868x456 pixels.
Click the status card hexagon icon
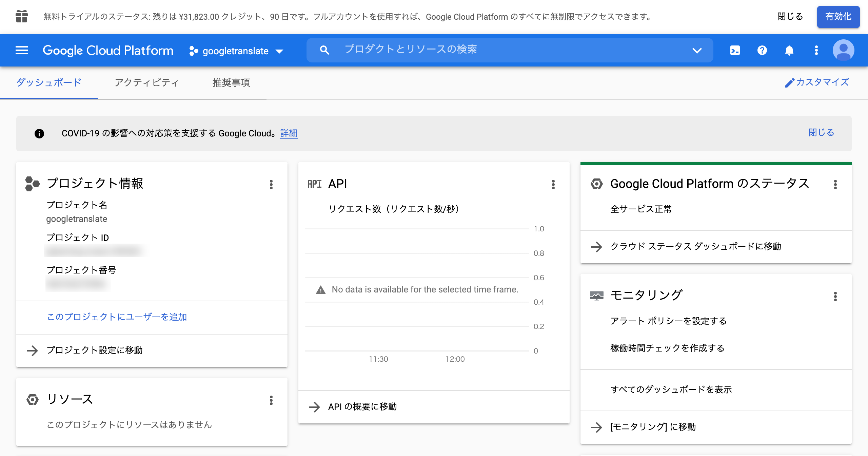597,184
